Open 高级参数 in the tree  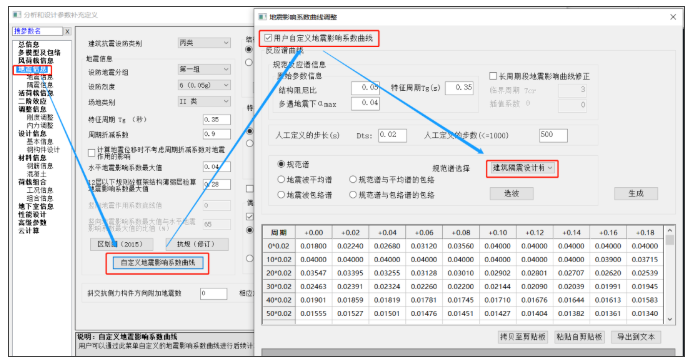click(x=32, y=222)
